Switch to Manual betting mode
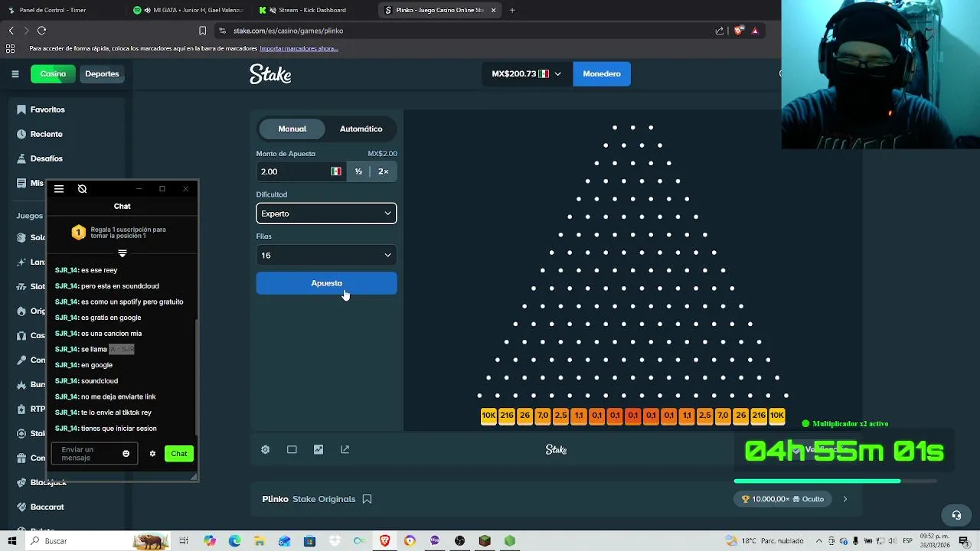 click(292, 129)
